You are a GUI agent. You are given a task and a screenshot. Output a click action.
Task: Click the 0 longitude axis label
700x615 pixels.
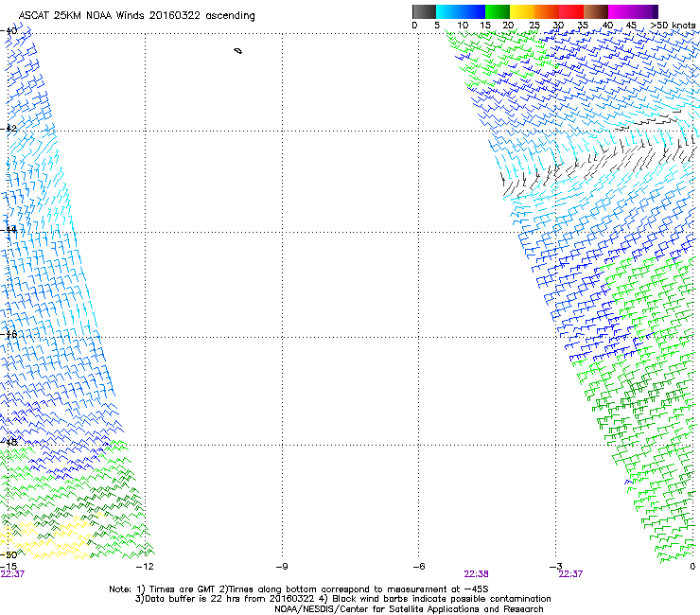click(692, 567)
